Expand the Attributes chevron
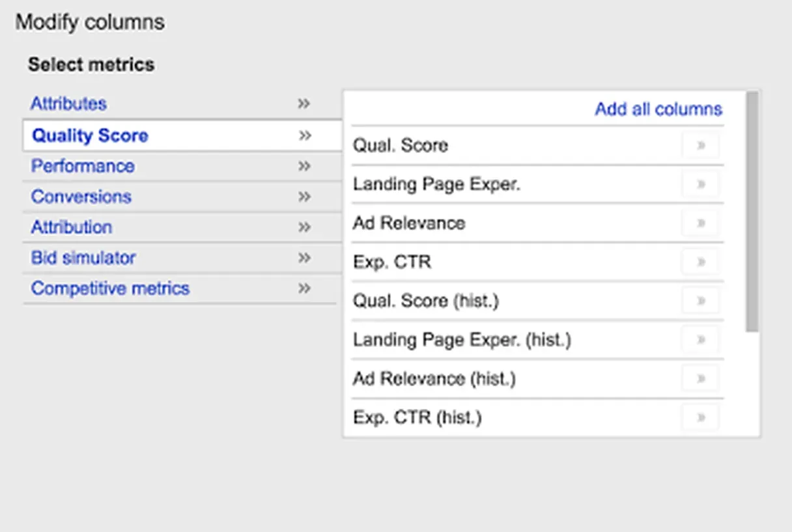The height and width of the screenshot is (532, 792). 304,104
